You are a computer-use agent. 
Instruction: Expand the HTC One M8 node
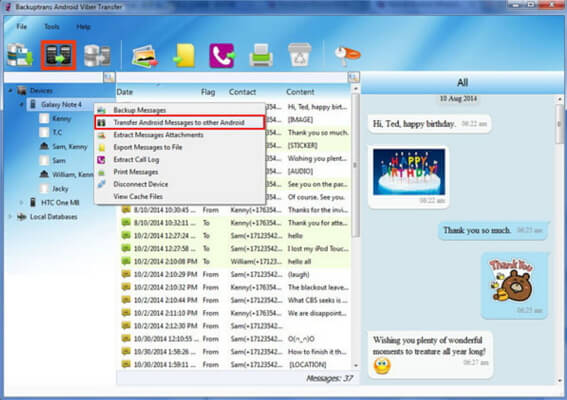click(21, 203)
